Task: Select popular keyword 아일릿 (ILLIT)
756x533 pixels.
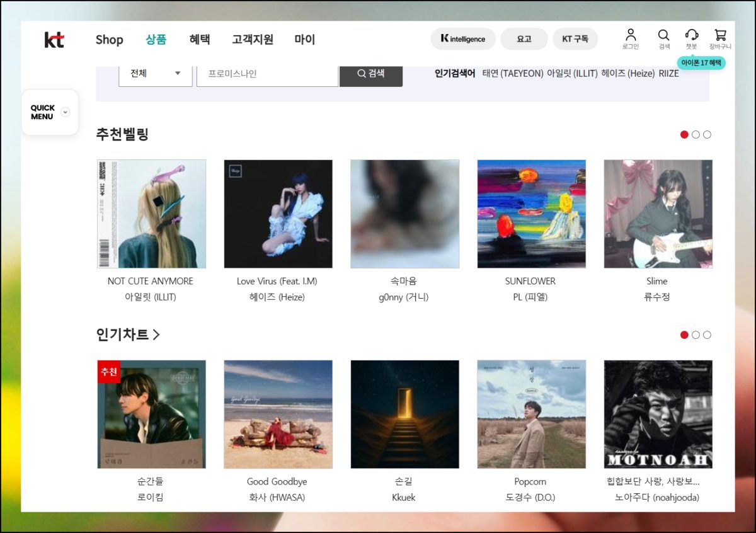Action: point(572,74)
